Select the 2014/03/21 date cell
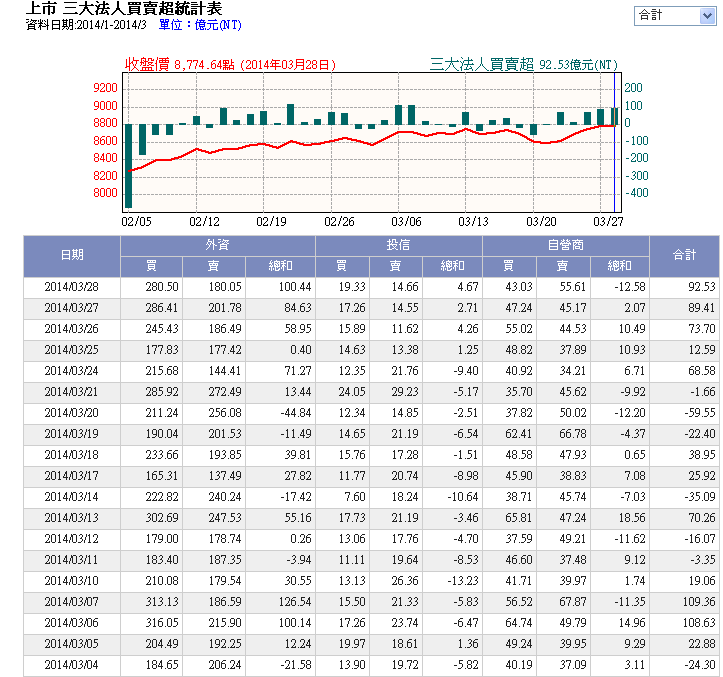723x677 pixels. click(71, 392)
